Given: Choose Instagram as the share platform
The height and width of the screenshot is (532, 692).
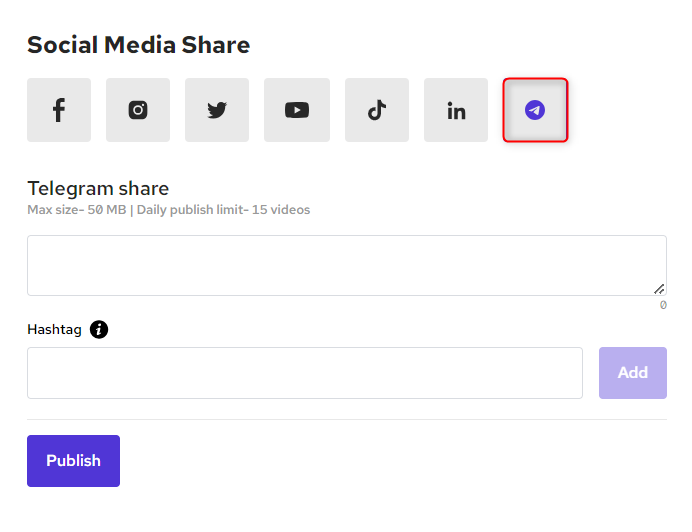Looking at the screenshot, I should (x=138, y=110).
